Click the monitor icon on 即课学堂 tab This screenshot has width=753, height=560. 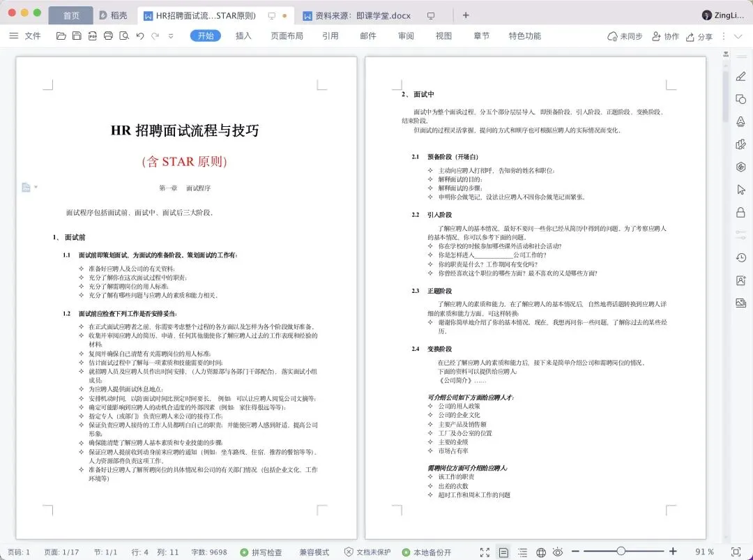click(431, 16)
